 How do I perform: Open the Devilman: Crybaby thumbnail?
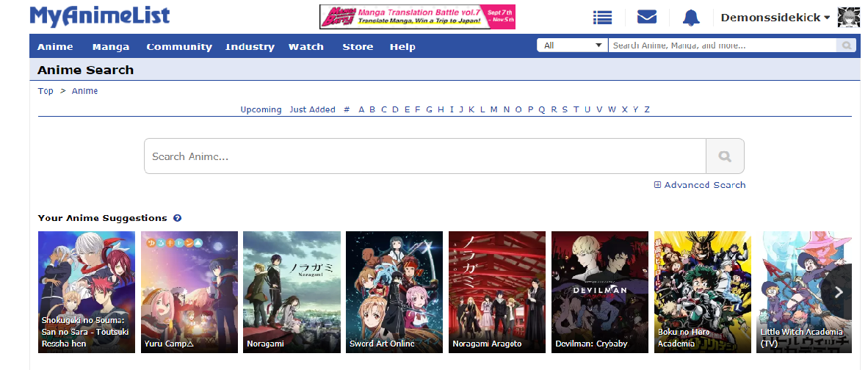tap(600, 292)
